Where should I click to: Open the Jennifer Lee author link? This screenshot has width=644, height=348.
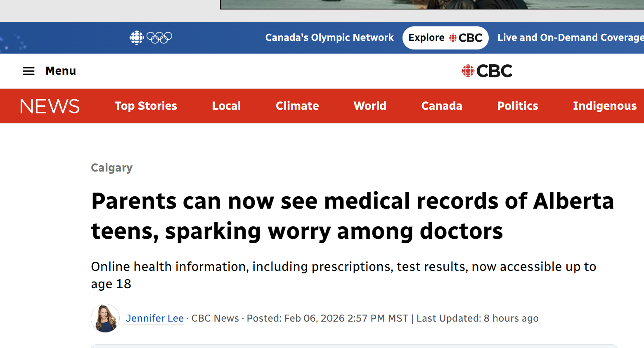[155, 318]
